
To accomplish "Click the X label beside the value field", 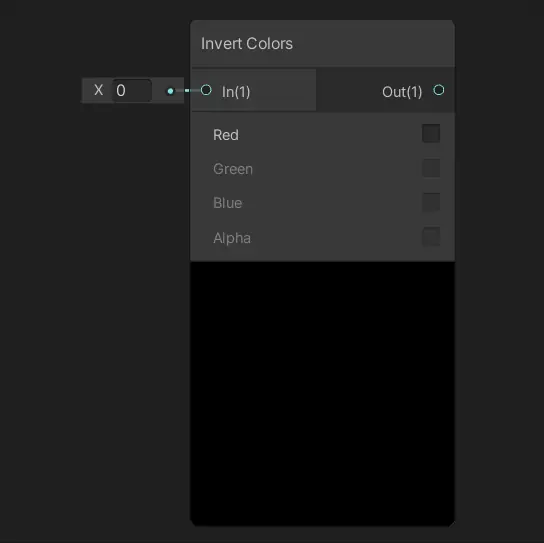I will point(99,90).
